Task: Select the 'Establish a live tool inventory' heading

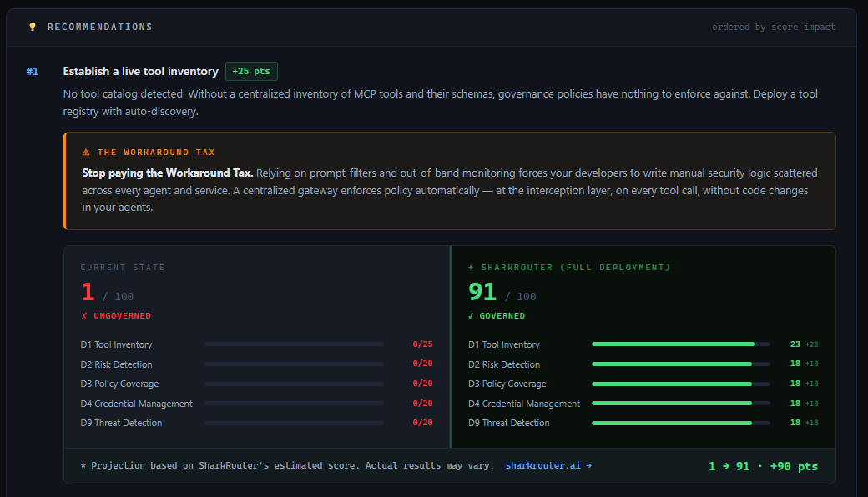Action: click(x=140, y=72)
